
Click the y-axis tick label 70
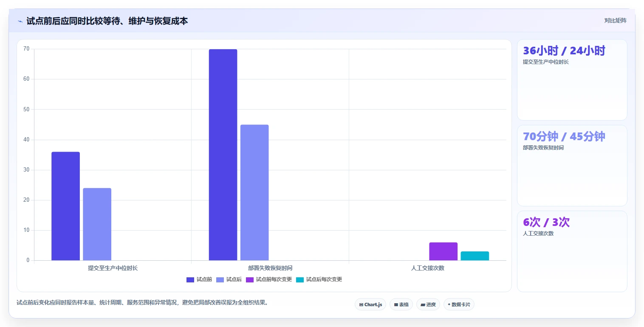click(26, 49)
